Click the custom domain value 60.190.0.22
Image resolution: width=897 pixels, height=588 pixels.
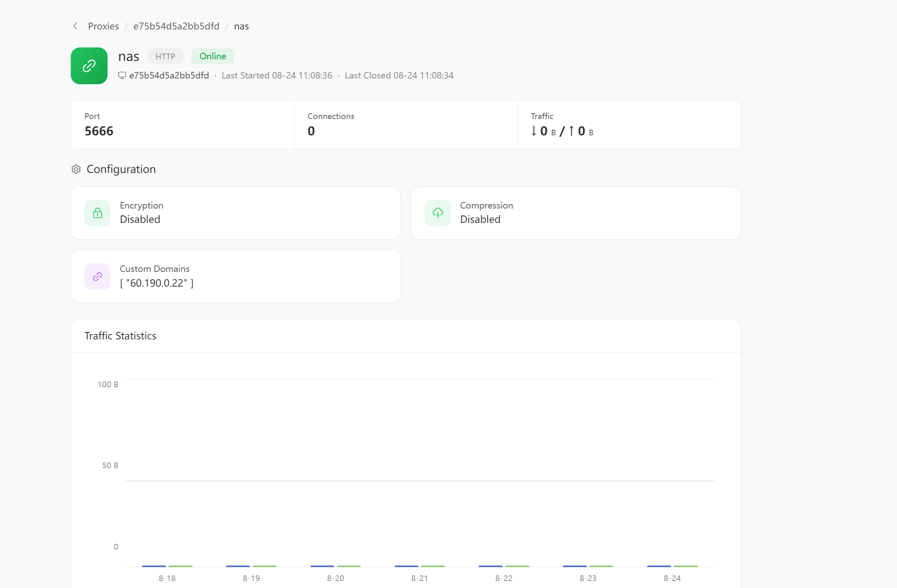coord(157,283)
